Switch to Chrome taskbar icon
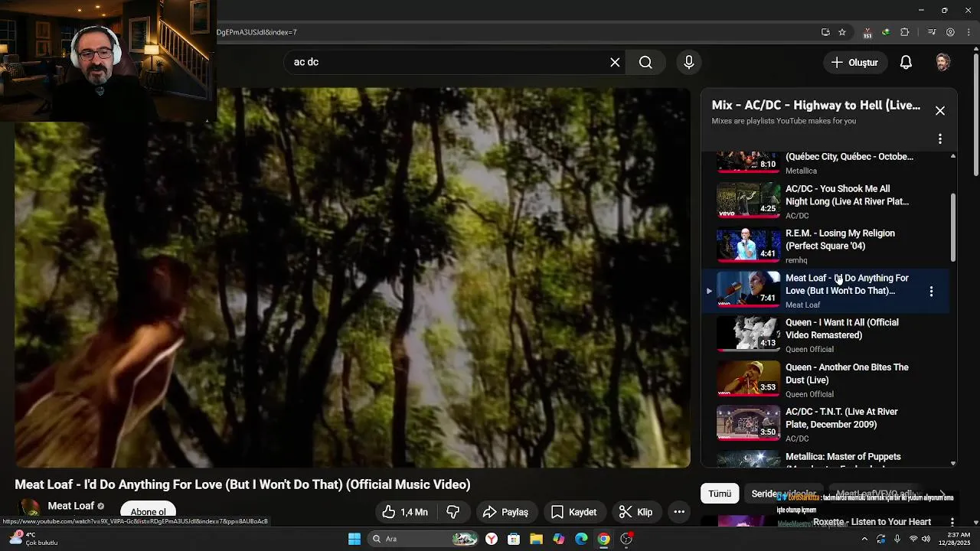Viewport: 980px width, 551px height. (604, 539)
